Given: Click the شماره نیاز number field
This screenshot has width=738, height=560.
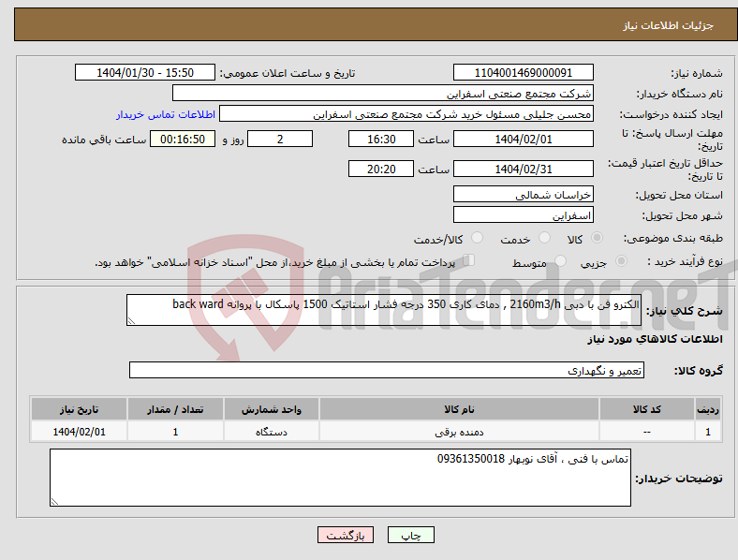Looking at the screenshot, I should [524, 72].
